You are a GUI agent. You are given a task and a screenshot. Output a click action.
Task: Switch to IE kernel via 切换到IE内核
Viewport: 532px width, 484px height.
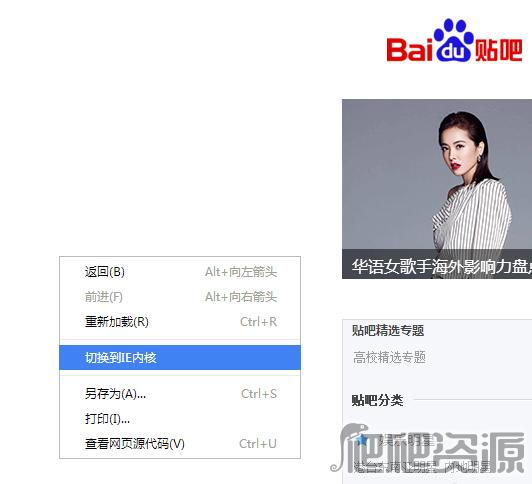coord(180,357)
